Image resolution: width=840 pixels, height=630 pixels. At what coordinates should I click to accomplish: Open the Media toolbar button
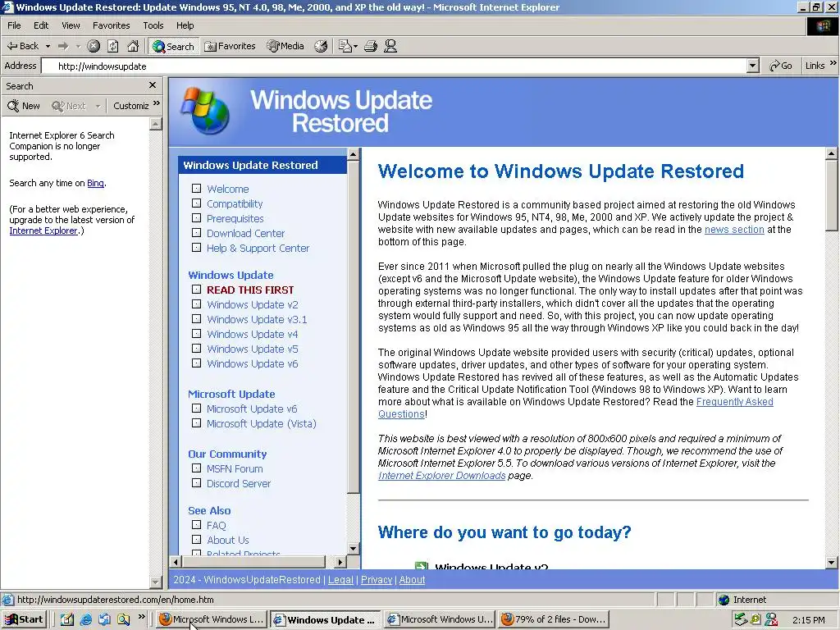click(x=285, y=46)
